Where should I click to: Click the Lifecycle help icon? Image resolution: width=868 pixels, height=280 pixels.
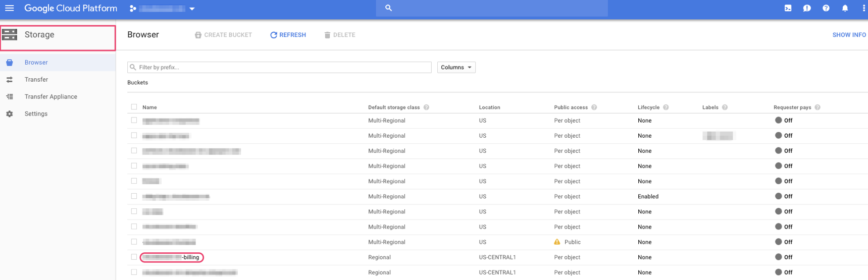pyautogui.click(x=666, y=107)
